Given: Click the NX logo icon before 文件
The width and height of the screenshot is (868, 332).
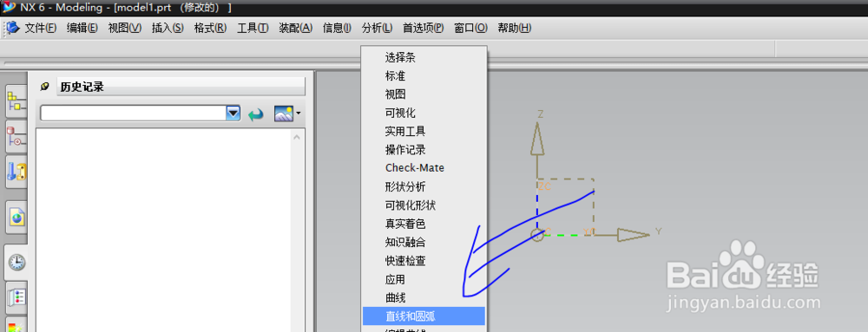Looking at the screenshot, I should pyautogui.click(x=12, y=27).
